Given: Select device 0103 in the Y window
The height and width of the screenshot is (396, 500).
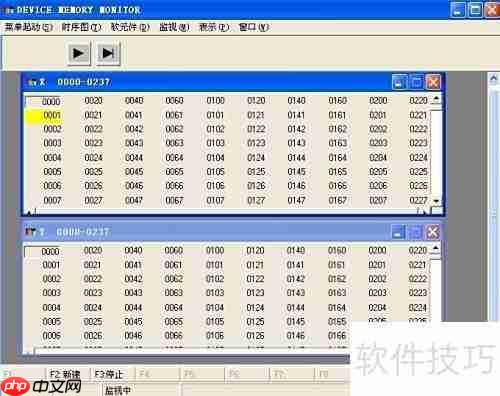Looking at the screenshot, I should (215, 293).
